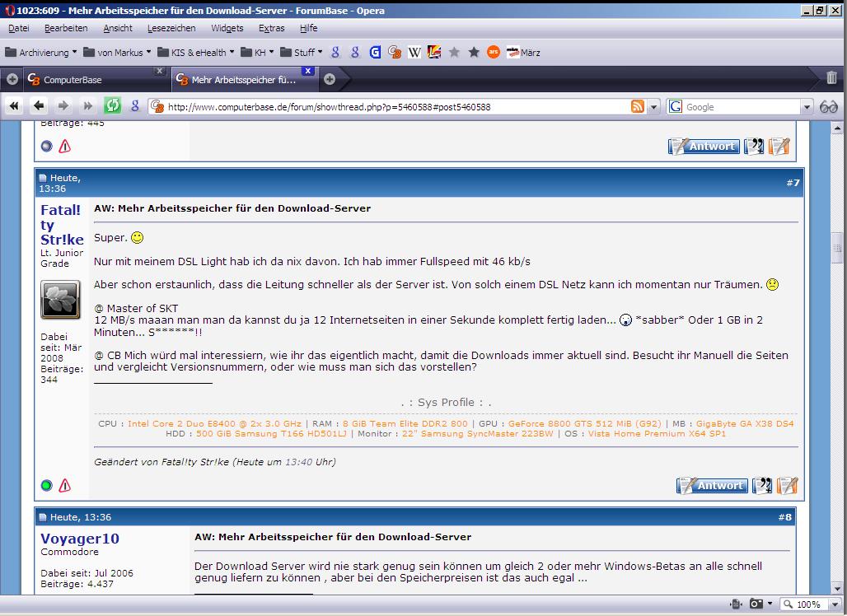Report post #7 via the warning triangle
The height and width of the screenshot is (616, 847).
65,485
